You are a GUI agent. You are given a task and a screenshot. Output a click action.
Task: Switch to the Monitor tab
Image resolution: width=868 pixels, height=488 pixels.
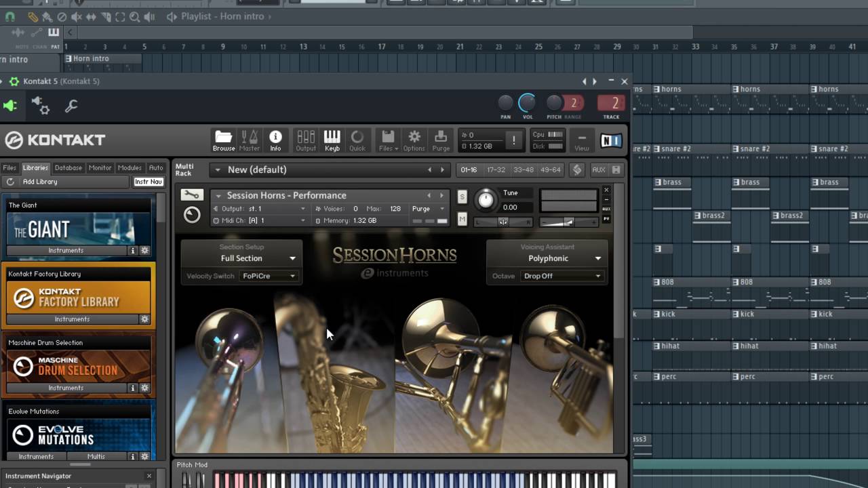pyautogui.click(x=100, y=167)
